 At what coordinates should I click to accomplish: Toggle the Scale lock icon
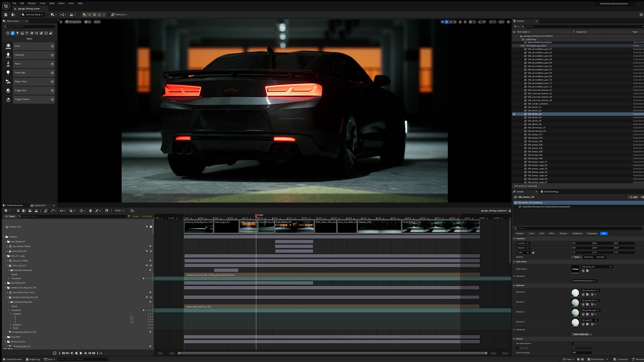click(x=533, y=252)
